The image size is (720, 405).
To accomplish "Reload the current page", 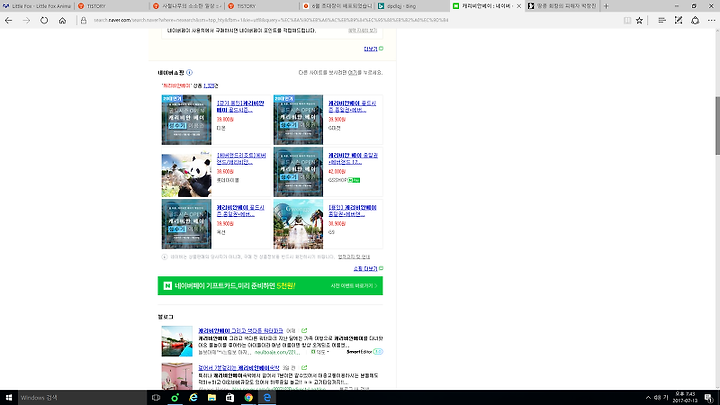I will coord(44,20).
